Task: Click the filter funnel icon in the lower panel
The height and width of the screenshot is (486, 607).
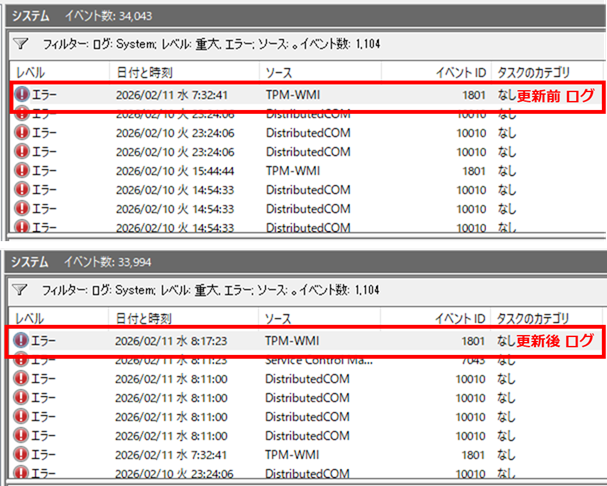Action: [21, 292]
